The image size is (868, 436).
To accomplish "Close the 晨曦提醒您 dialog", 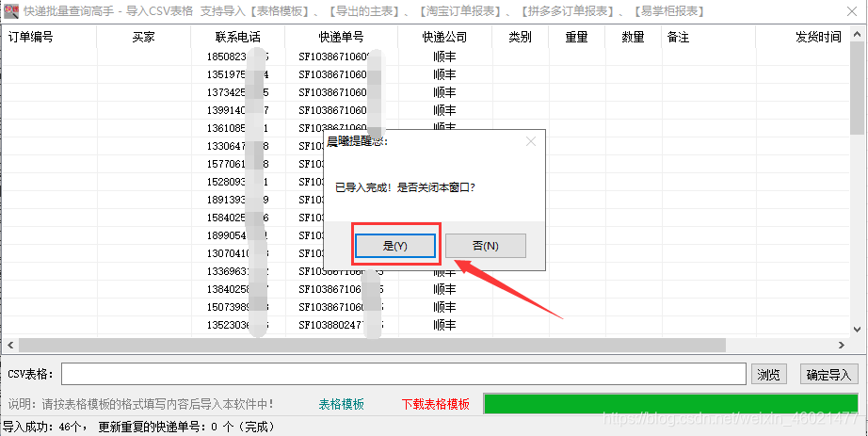I will (x=531, y=142).
